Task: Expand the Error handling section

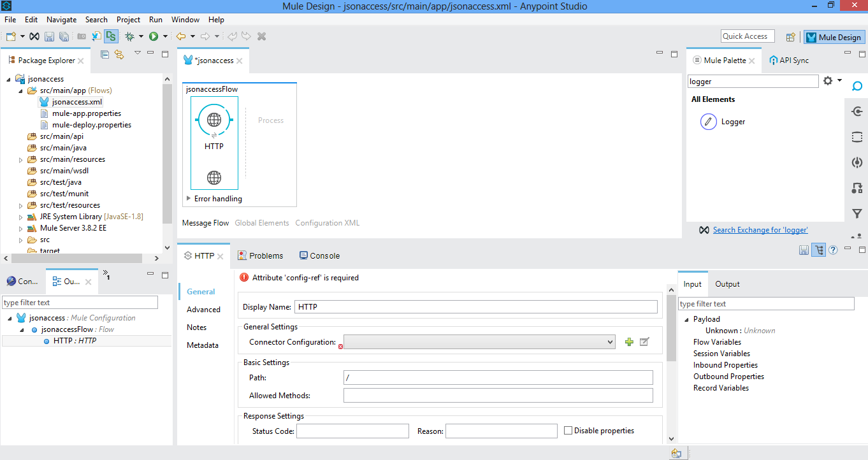Action: click(189, 199)
